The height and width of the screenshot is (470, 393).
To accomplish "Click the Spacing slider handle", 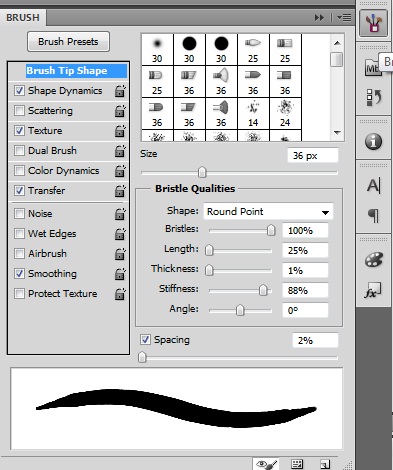I will coord(142,357).
